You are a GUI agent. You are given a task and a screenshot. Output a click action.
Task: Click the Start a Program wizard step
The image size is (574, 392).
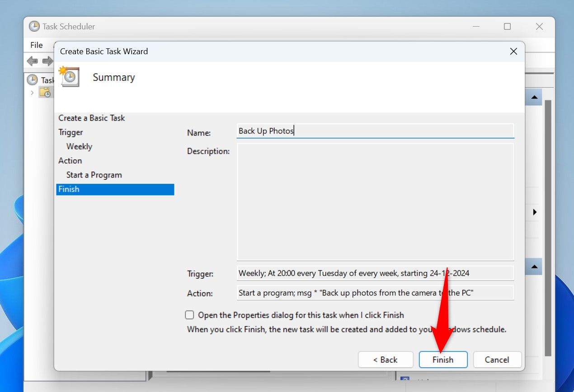tap(94, 175)
